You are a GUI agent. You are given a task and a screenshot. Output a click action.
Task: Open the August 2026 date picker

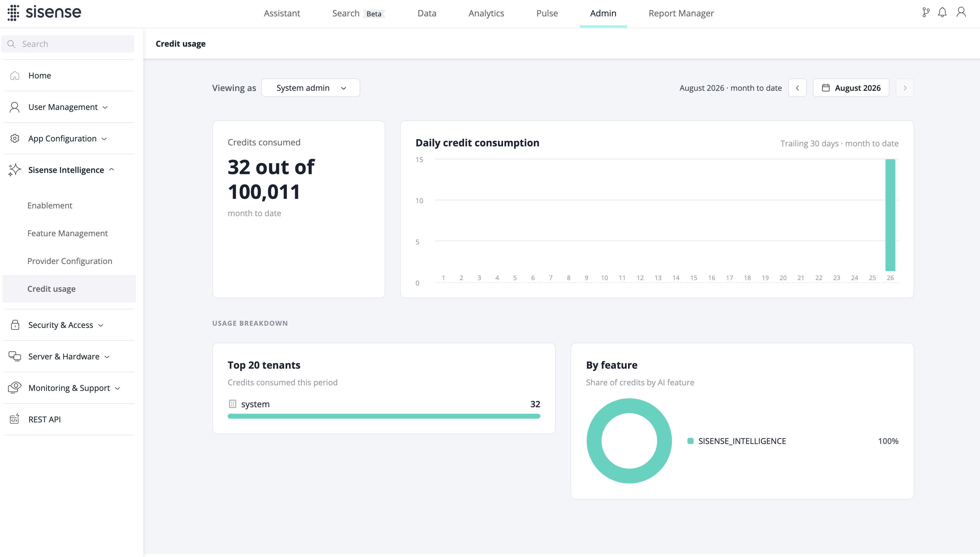click(851, 88)
